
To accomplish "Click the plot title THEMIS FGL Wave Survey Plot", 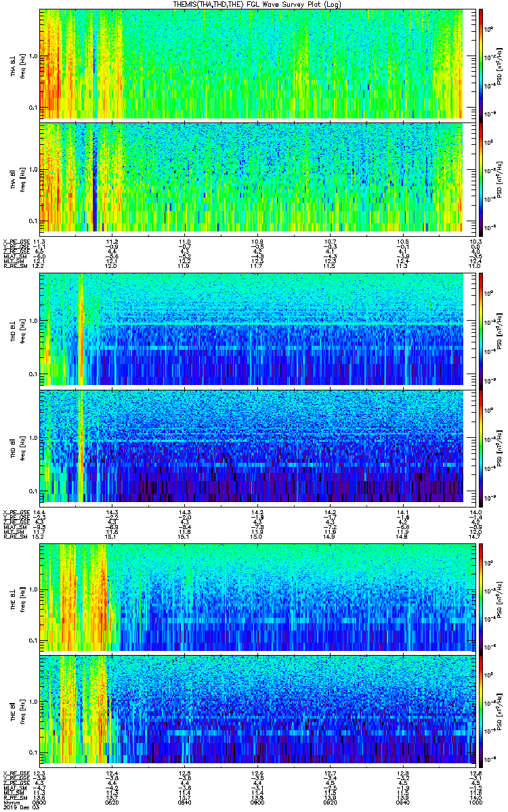I will [258, 4].
